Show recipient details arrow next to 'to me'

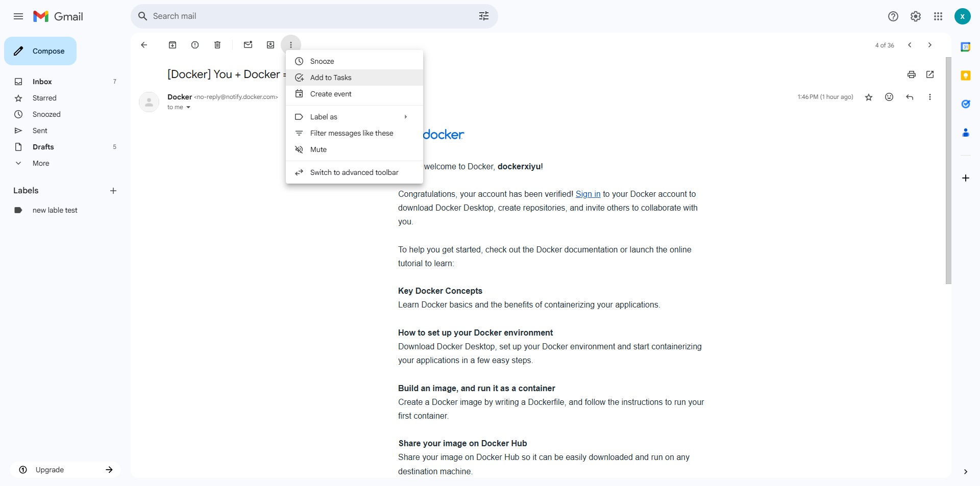point(188,107)
